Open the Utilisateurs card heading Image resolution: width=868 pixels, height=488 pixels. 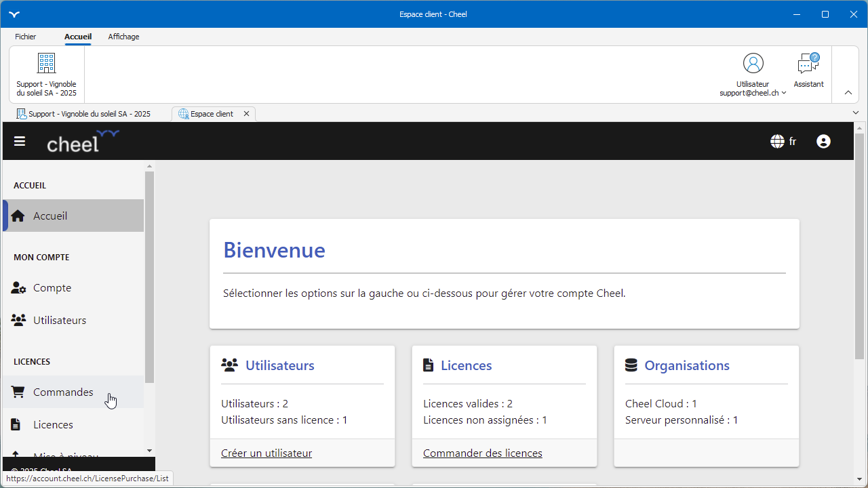(x=280, y=365)
